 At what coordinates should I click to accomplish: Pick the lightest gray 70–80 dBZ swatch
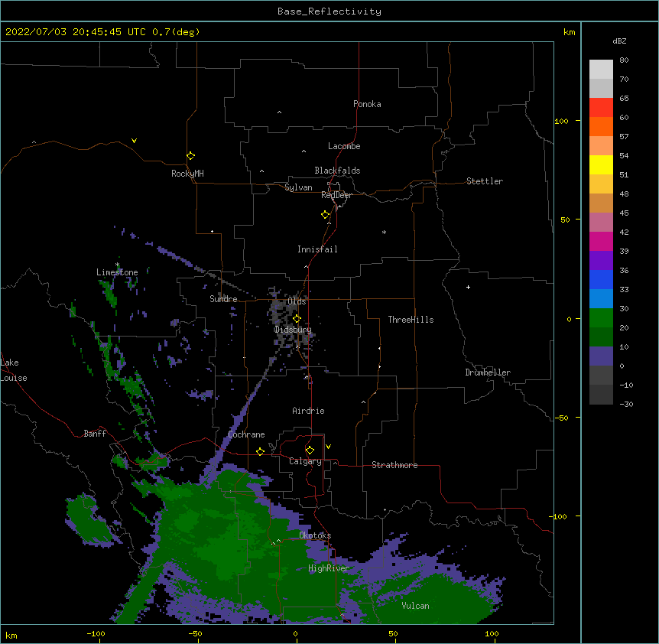(x=601, y=70)
